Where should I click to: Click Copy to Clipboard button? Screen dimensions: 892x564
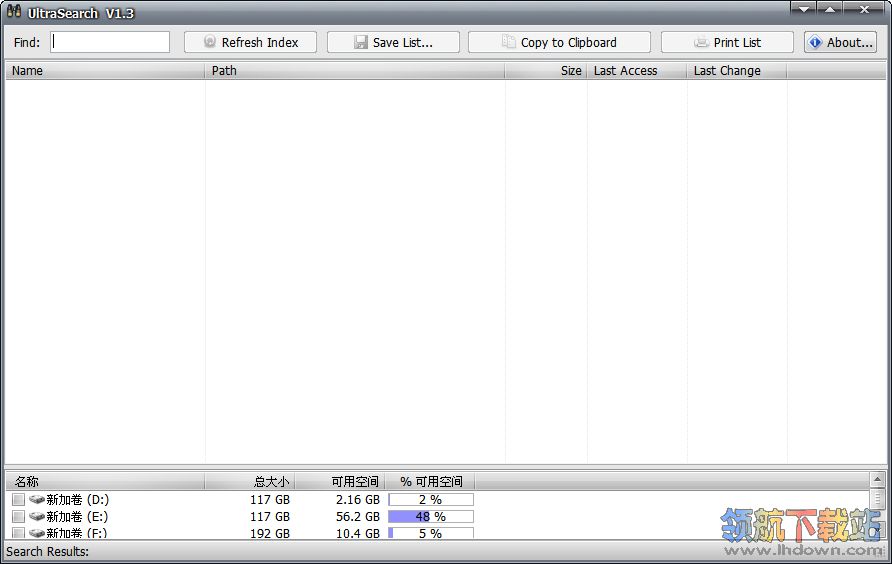tap(559, 42)
